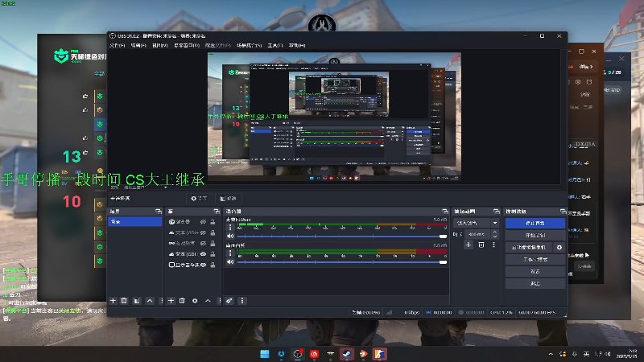Click the transition duration 300 ms field
Viewport: 644px width, 362px height.
[x=478, y=234]
